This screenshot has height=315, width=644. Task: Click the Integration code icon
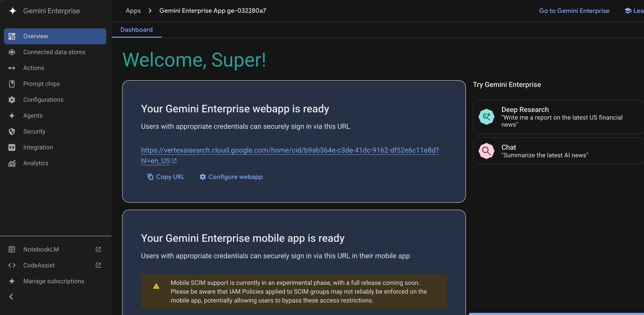click(x=12, y=147)
